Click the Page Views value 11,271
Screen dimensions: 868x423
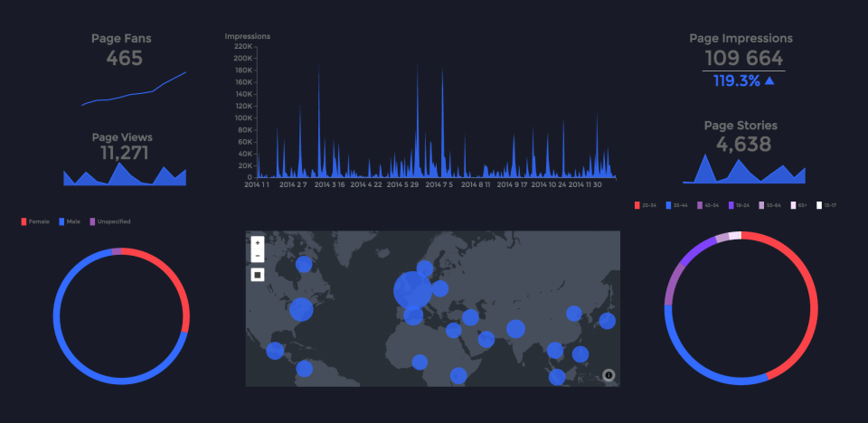coord(125,154)
